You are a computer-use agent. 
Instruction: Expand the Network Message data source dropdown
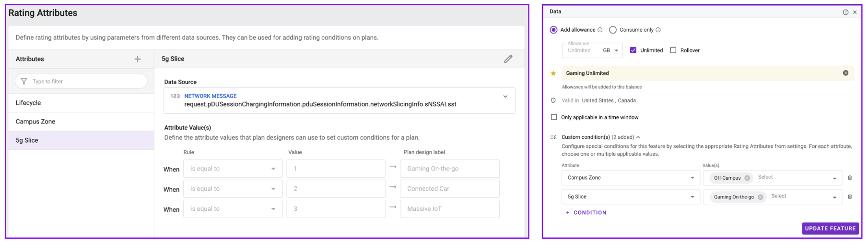click(505, 97)
